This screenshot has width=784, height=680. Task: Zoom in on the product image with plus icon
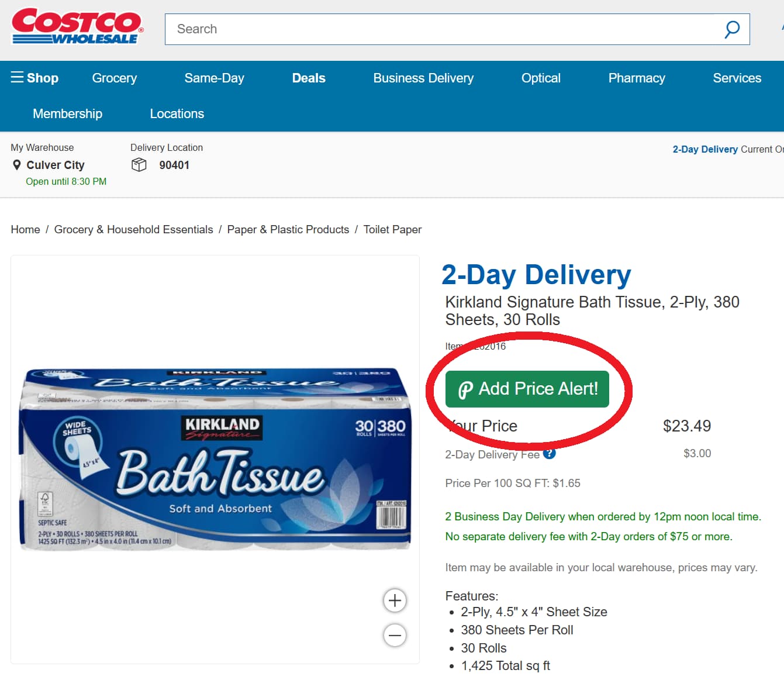click(395, 600)
